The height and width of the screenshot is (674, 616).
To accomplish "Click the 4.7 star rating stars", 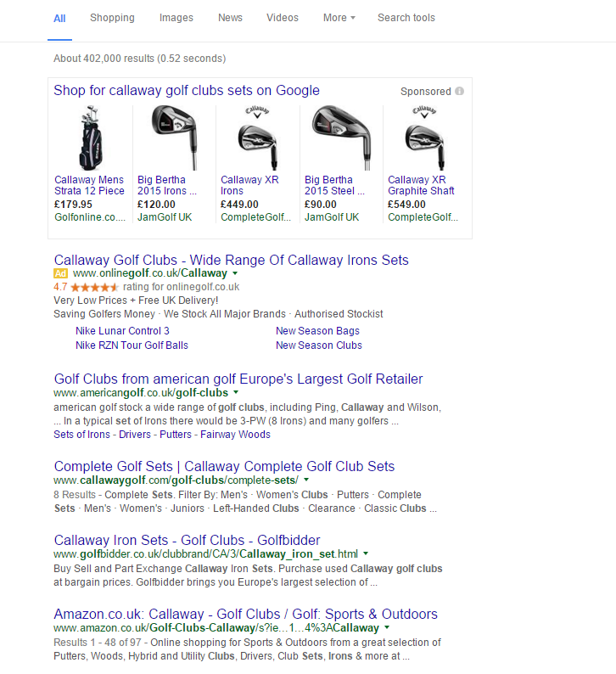I will click(94, 287).
